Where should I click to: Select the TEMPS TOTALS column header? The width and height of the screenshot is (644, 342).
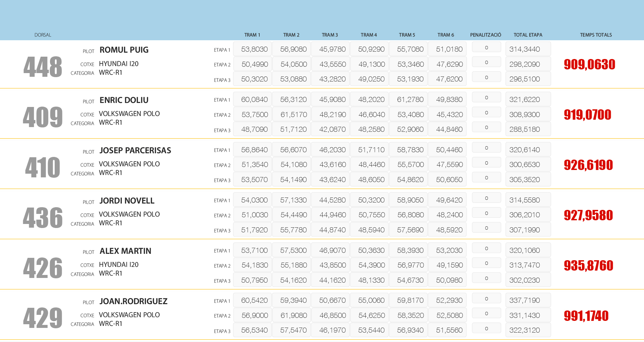click(x=596, y=35)
